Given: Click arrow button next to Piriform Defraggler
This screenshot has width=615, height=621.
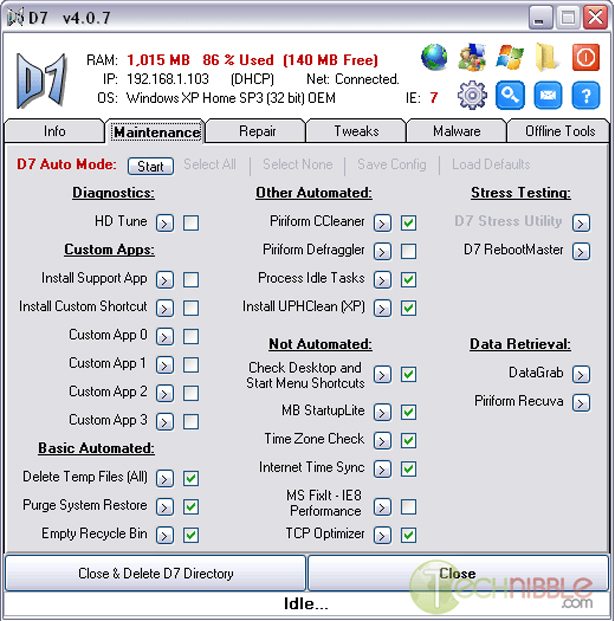Looking at the screenshot, I should tap(382, 251).
